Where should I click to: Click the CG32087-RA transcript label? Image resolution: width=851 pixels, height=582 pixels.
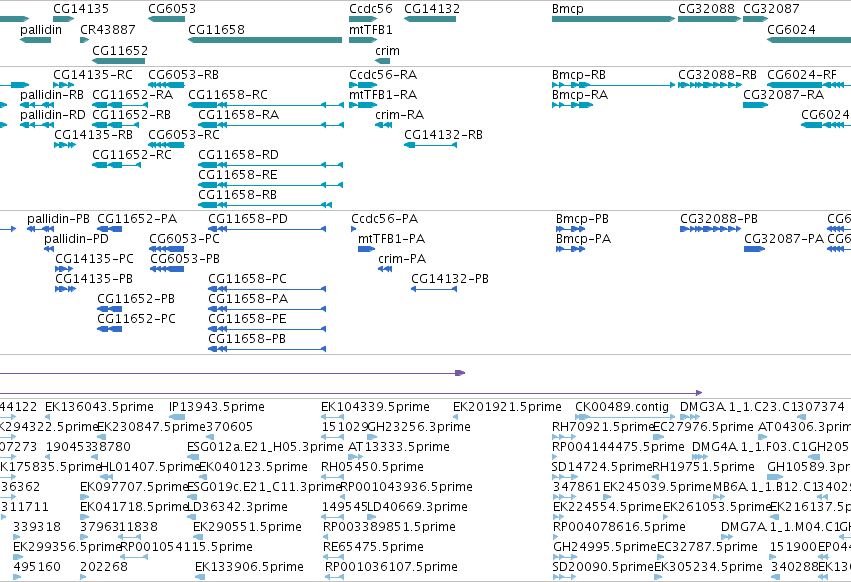coord(783,94)
